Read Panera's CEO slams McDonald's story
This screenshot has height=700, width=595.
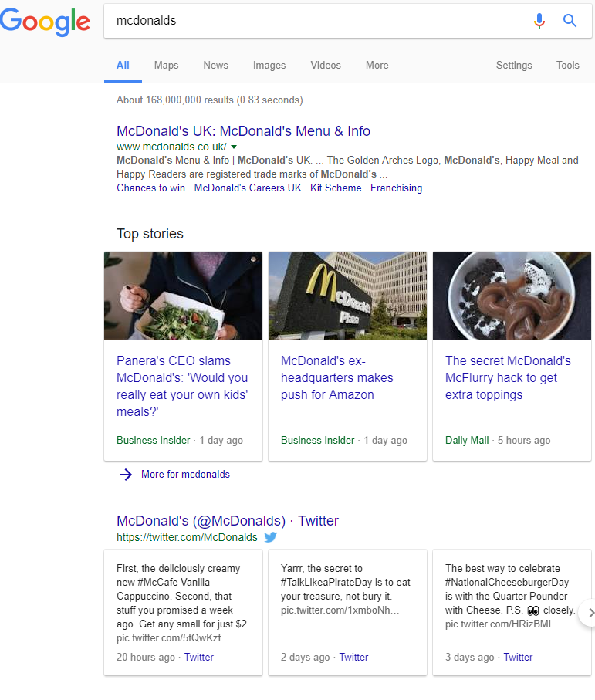182,386
